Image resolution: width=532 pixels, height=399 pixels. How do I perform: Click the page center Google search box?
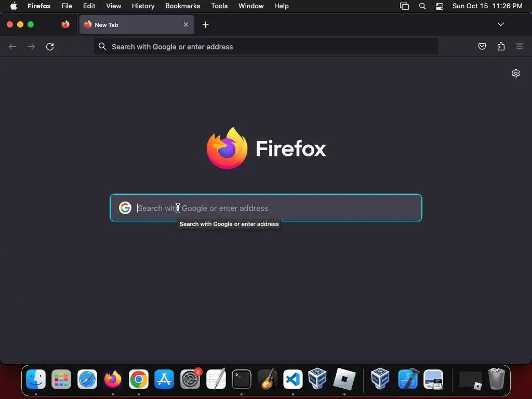[x=266, y=208]
